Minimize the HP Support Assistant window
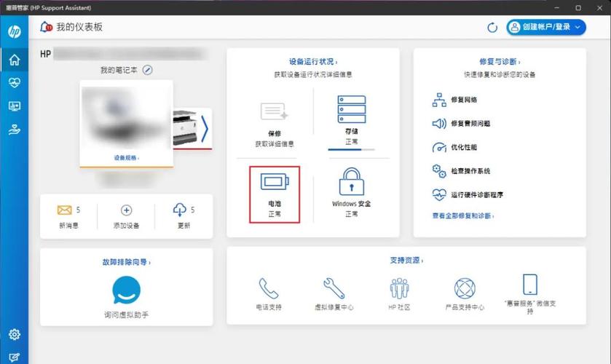Viewport: 611px width, 364px height. pos(557,8)
